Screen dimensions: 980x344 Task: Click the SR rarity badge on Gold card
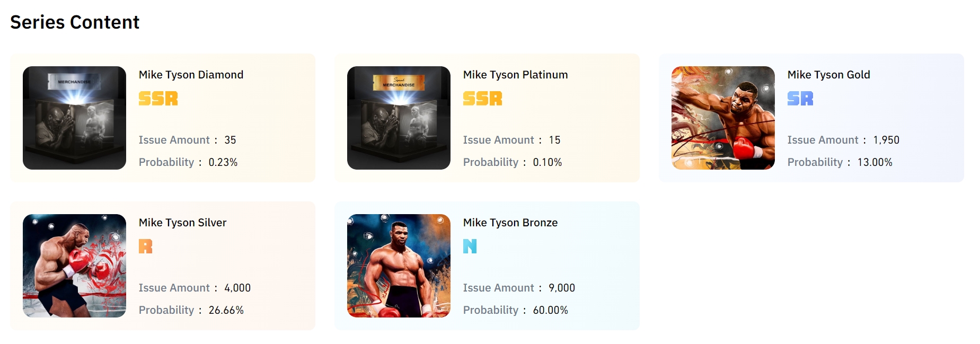tap(800, 99)
